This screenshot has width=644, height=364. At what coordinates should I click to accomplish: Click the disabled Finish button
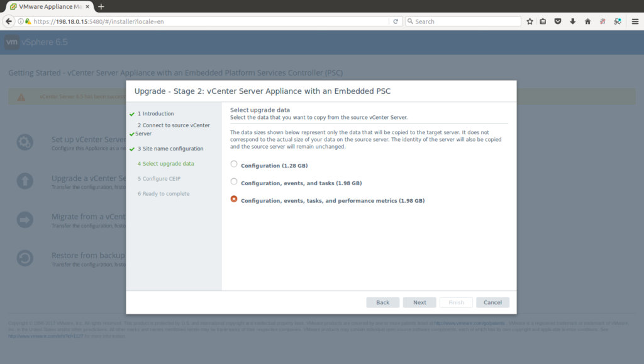click(456, 302)
